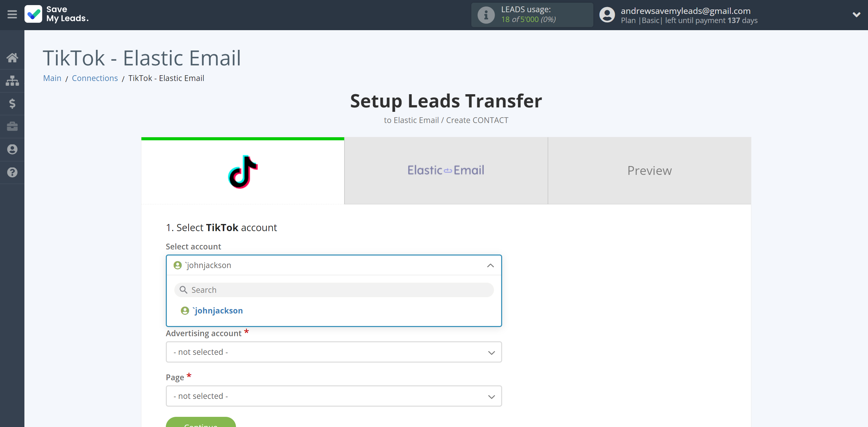Click the Connections breadcrumb link
Screen dimensions: 868x427
[x=95, y=77]
